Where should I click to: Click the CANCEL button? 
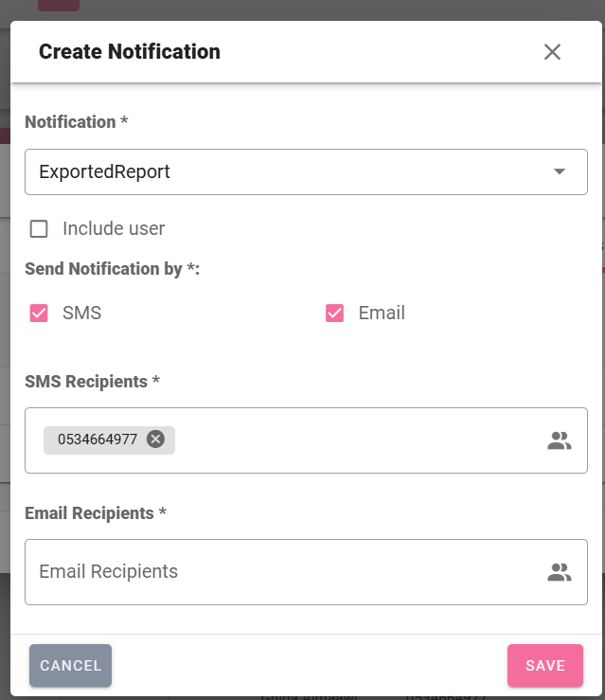point(70,665)
